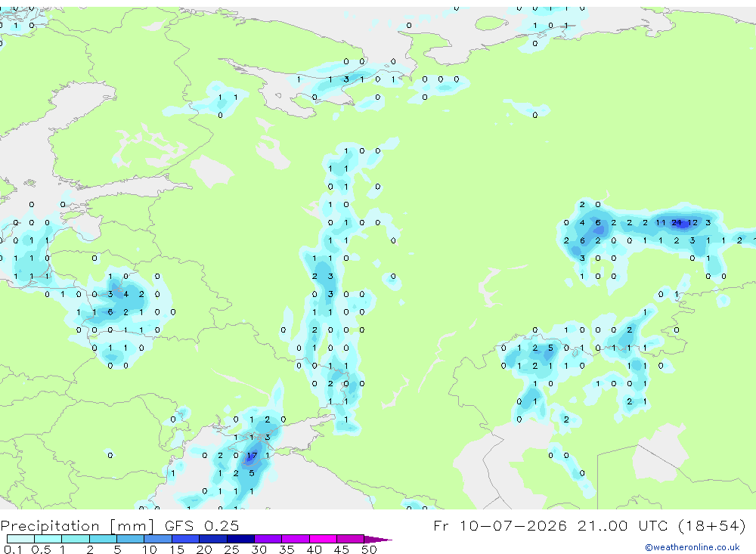This screenshot has width=756, height=554.
Task: Click the 21 precipitation value on the map
Action: point(677,223)
